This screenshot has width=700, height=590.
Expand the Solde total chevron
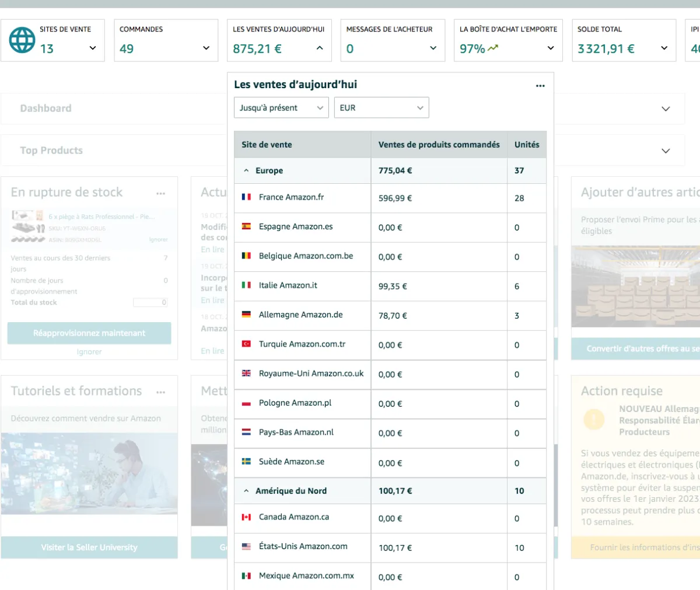tap(664, 48)
